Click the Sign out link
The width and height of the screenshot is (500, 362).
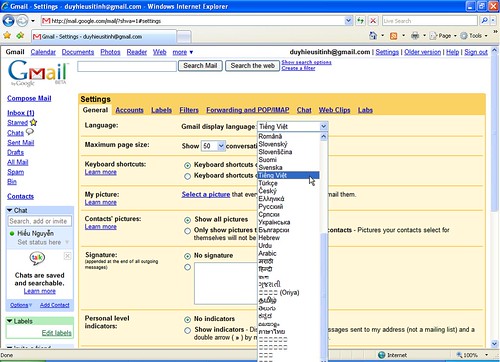(476, 52)
